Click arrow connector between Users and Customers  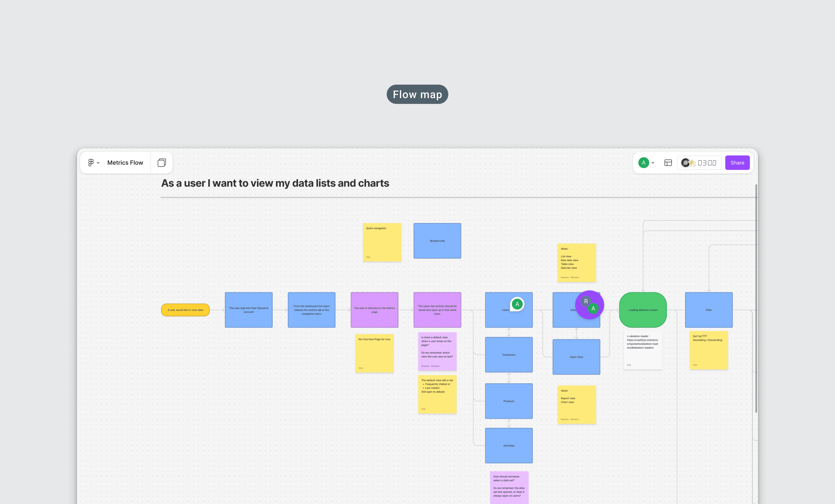coord(509,332)
